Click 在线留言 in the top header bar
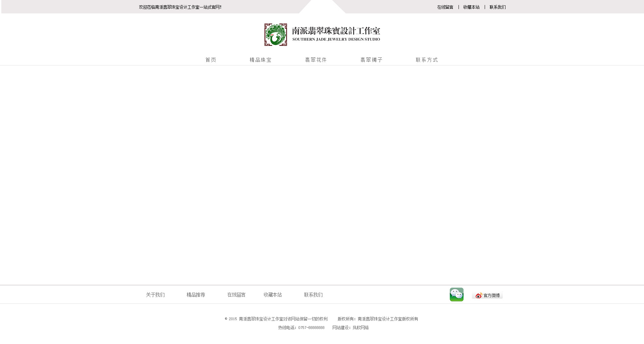The width and height of the screenshot is (644, 344). (x=445, y=7)
